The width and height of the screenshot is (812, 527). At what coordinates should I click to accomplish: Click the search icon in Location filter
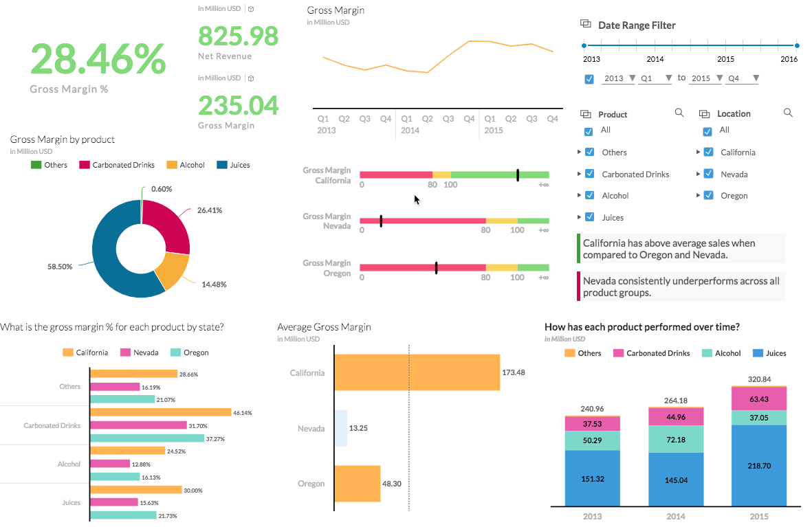[x=788, y=113]
